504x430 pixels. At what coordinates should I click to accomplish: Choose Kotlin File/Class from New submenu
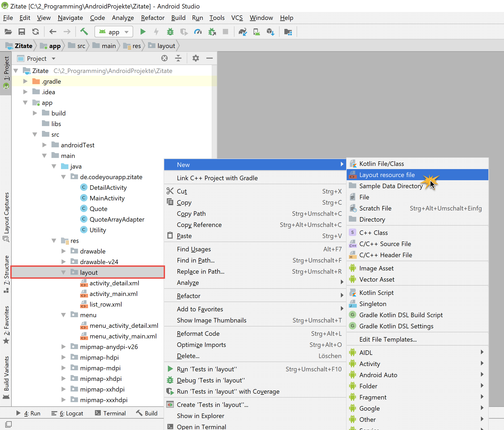[417, 164]
